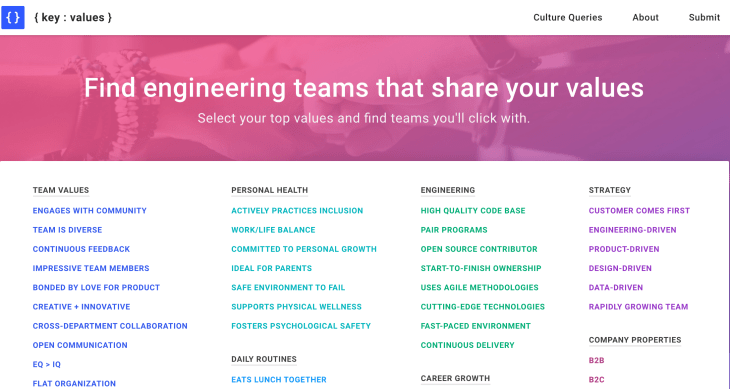This screenshot has height=389, width=730.
Task: Choose Eats Lunch Together routine
Action: [279, 380]
